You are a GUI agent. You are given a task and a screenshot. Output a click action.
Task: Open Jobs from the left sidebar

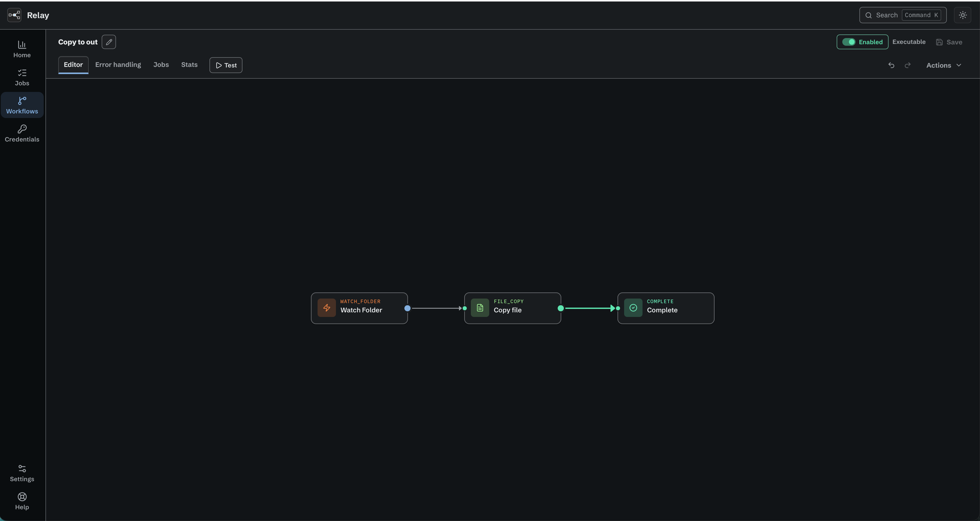pyautogui.click(x=22, y=78)
